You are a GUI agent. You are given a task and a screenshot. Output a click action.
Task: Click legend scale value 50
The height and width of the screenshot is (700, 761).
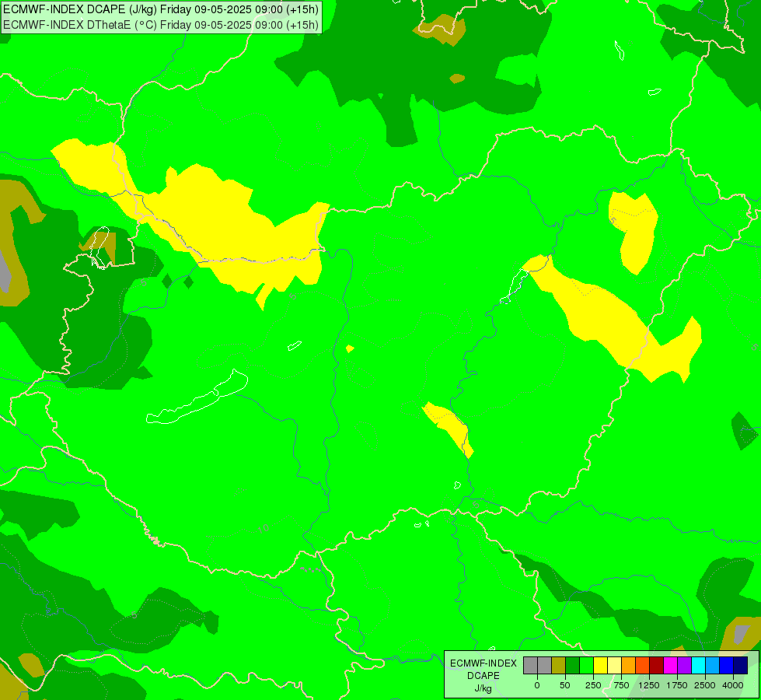coord(565,685)
